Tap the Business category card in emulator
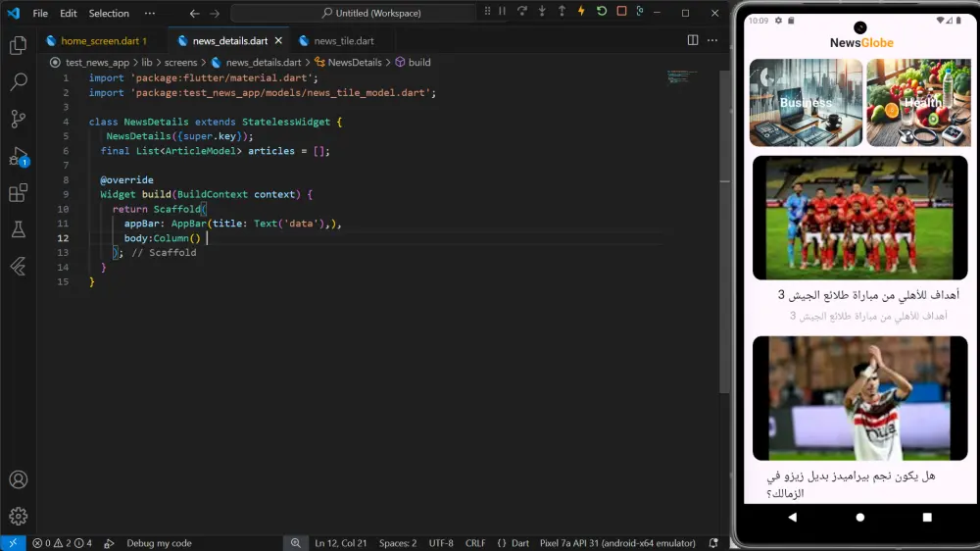The width and height of the screenshot is (980, 551). (806, 103)
